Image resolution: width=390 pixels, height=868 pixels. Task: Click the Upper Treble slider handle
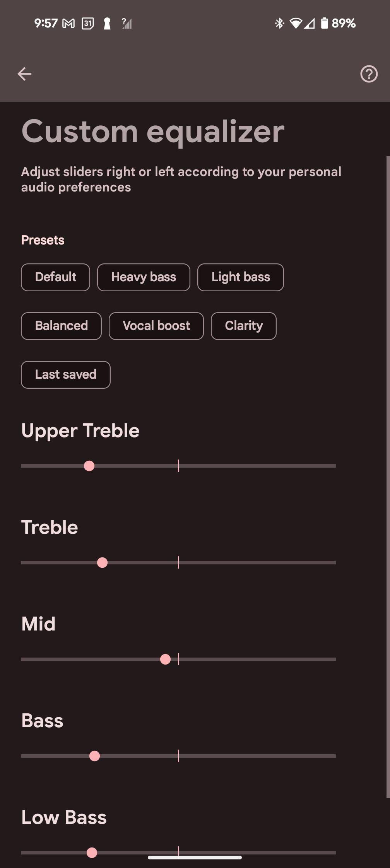(89, 466)
